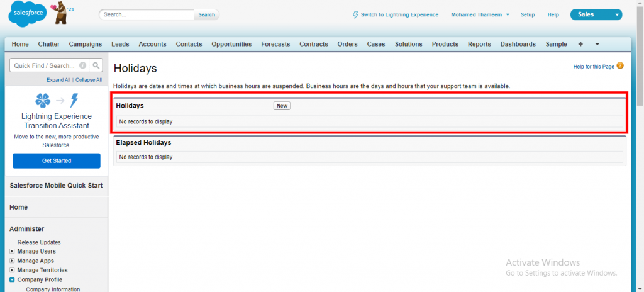Click the blue flower icon in Transition Assistant
The image size is (644, 292).
pos(43,100)
